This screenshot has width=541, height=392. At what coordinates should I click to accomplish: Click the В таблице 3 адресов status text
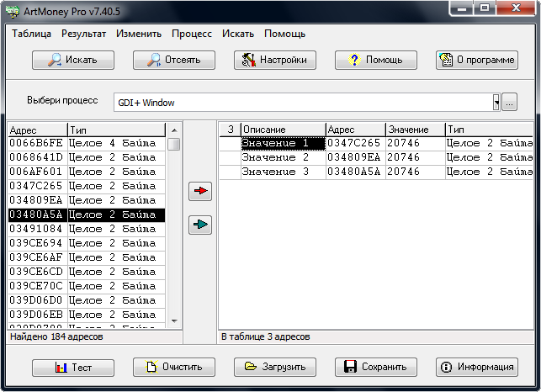pyautogui.click(x=265, y=336)
